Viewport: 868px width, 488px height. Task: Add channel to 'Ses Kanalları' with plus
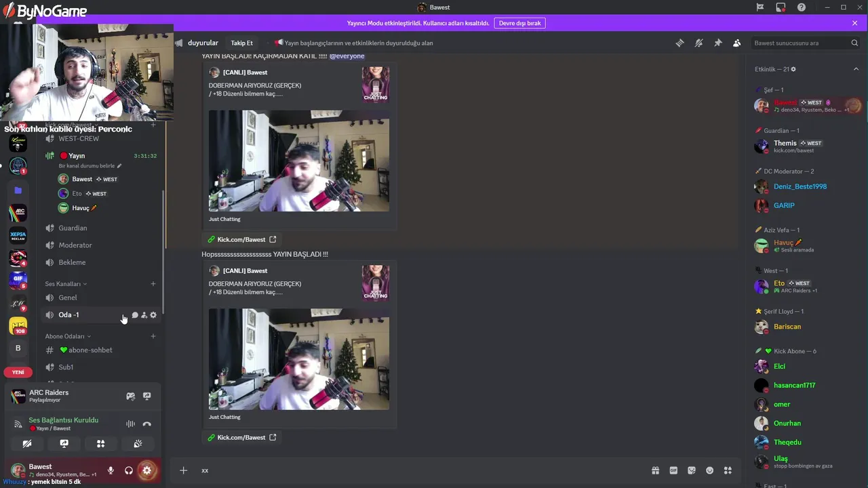click(x=153, y=284)
